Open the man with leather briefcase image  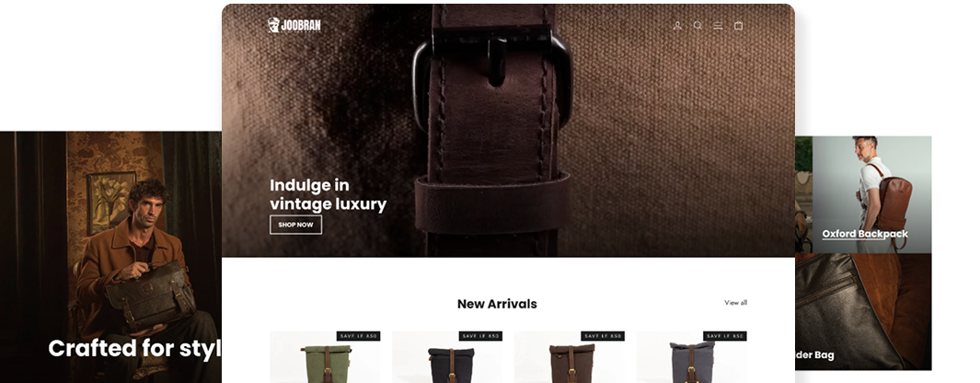click(110, 257)
